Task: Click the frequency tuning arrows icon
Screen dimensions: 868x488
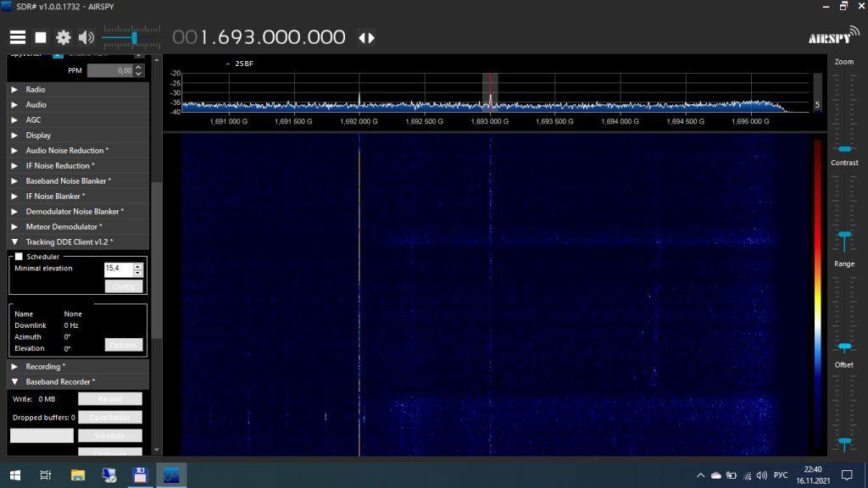Action: [x=366, y=37]
